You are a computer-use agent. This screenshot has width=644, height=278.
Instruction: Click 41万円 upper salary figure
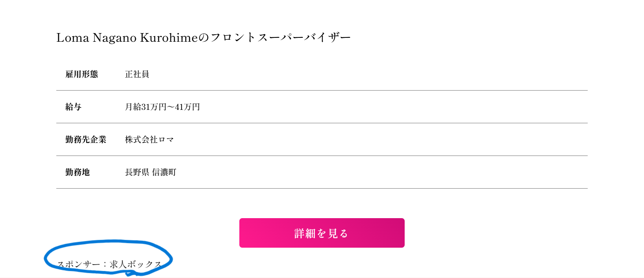point(187,107)
